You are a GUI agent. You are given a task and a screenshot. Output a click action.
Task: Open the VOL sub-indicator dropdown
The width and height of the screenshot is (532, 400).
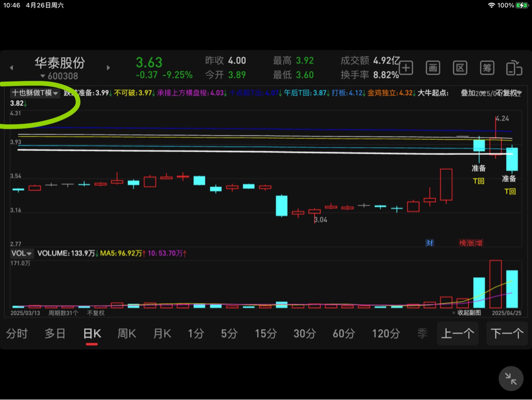21,253
